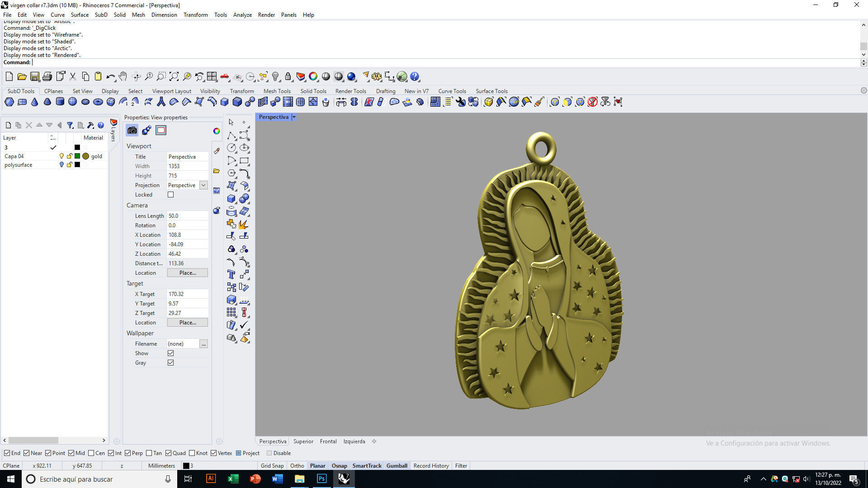Toggle the Near osnap checkbox
Screen dimensions: 868x488
coord(26,453)
